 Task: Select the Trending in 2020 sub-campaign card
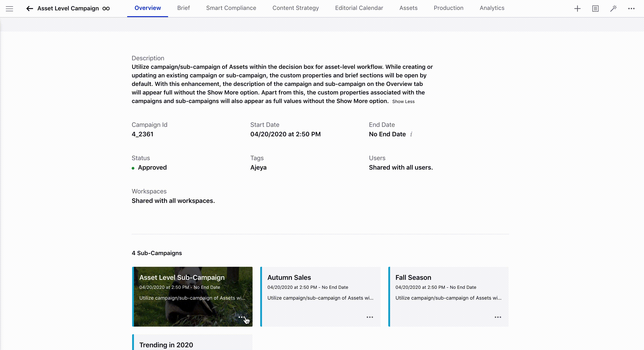point(192,345)
